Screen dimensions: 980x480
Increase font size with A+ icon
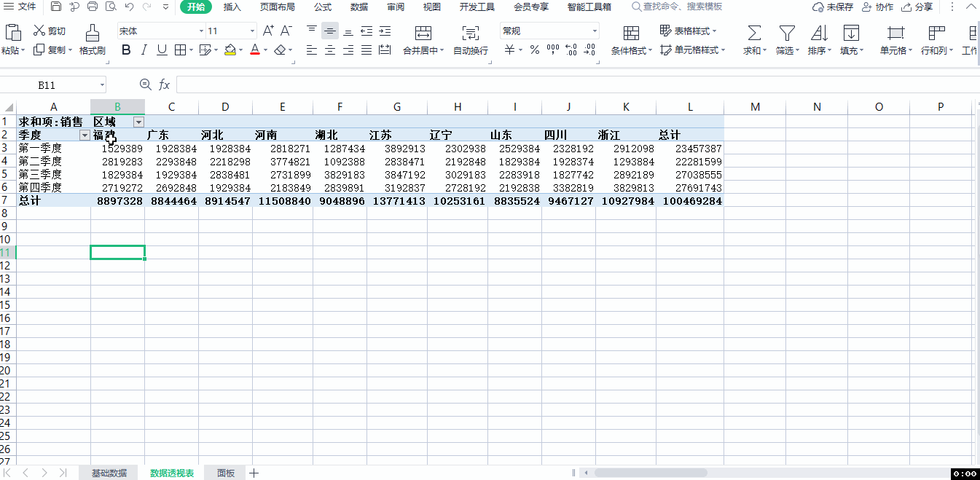point(268,31)
